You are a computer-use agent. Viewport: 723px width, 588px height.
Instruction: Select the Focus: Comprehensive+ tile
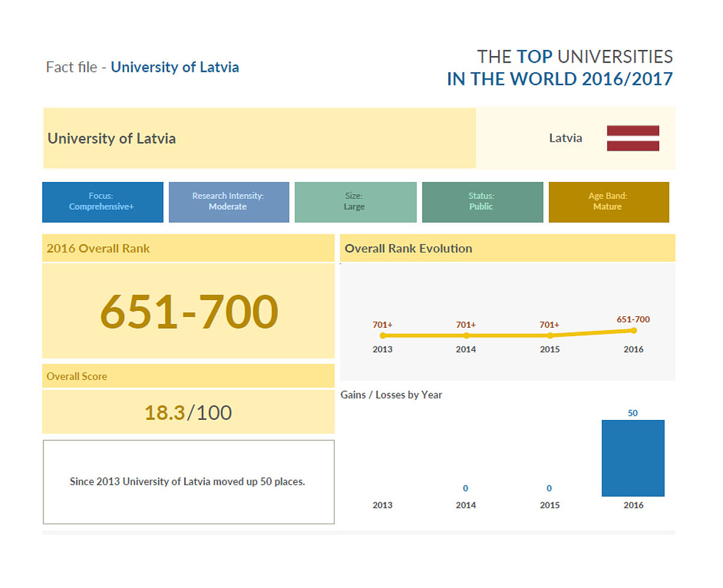pos(102,202)
